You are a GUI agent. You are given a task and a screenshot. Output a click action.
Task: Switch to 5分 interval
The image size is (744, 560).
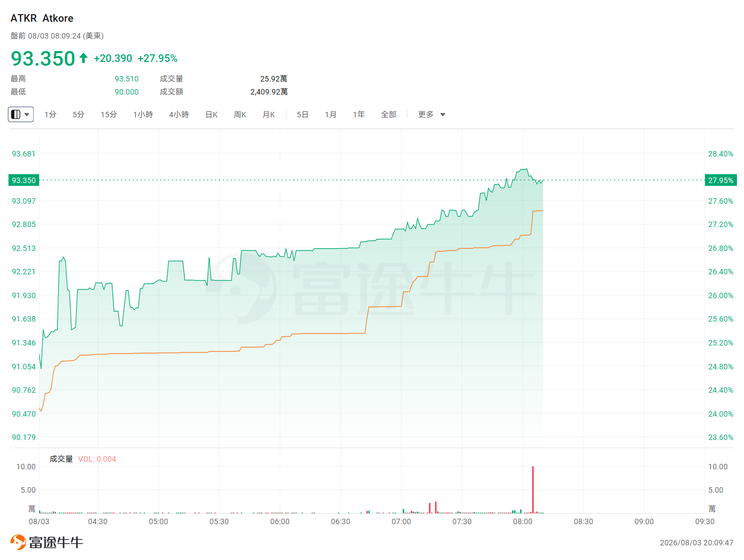point(79,115)
